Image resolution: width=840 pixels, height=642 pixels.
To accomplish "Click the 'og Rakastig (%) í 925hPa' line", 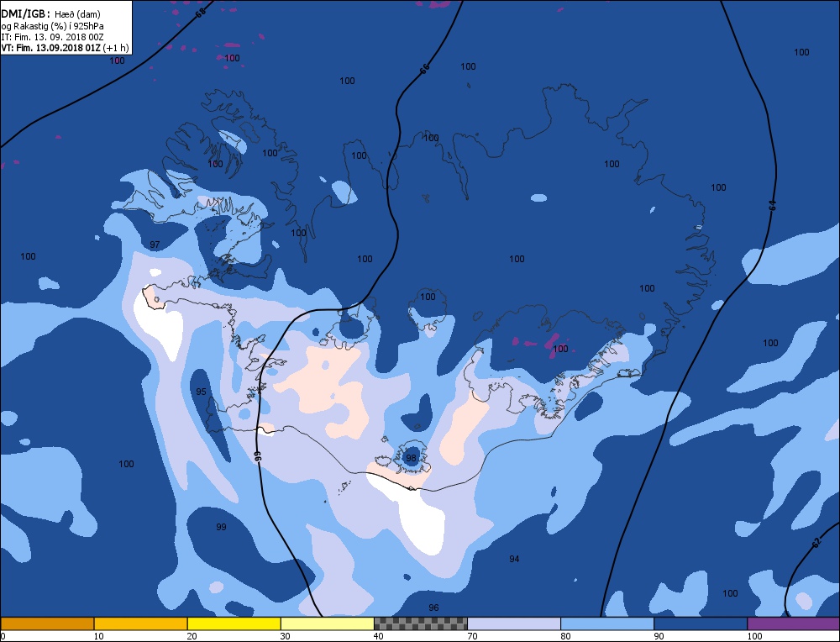I will coord(52,26).
